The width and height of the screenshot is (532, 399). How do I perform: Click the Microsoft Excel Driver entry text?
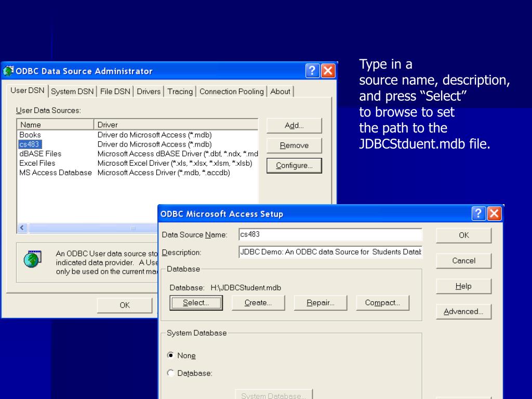(x=175, y=163)
